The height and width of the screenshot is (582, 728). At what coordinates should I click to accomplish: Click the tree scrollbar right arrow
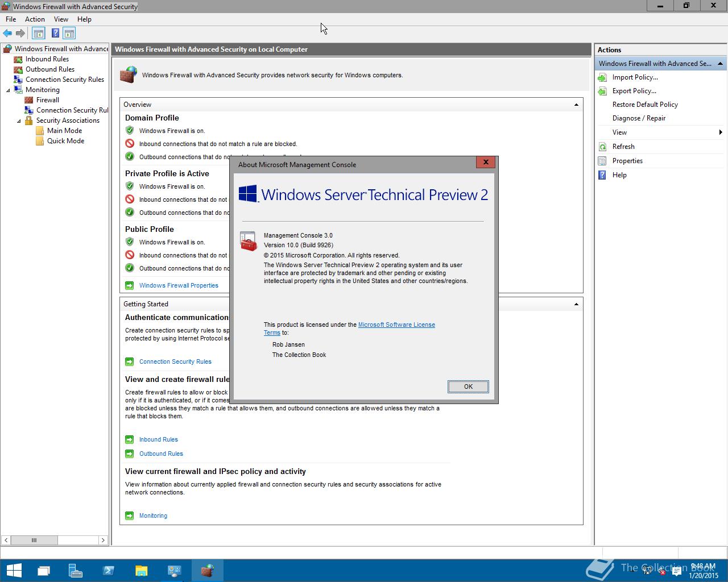[x=103, y=540]
